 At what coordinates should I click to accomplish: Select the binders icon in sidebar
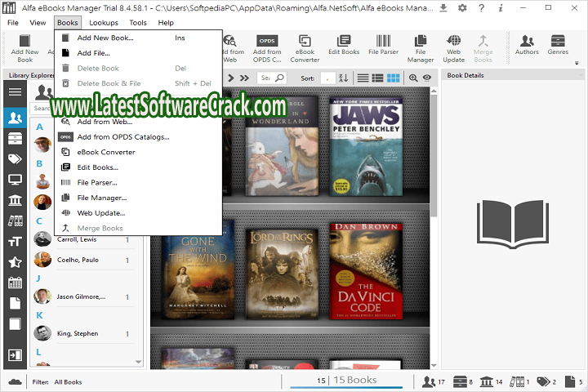[15, 221]
